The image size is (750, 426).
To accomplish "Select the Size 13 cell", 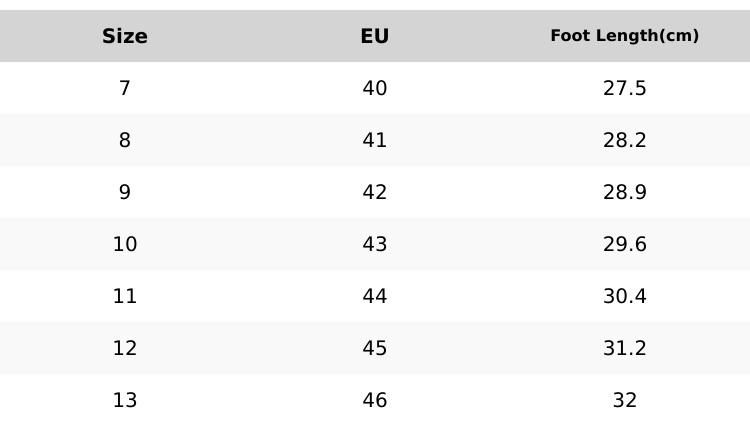I will [x=125, y=400].
